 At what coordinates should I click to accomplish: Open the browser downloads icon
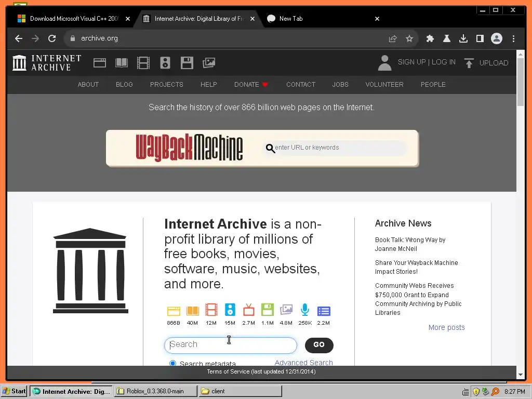point(463,38)
